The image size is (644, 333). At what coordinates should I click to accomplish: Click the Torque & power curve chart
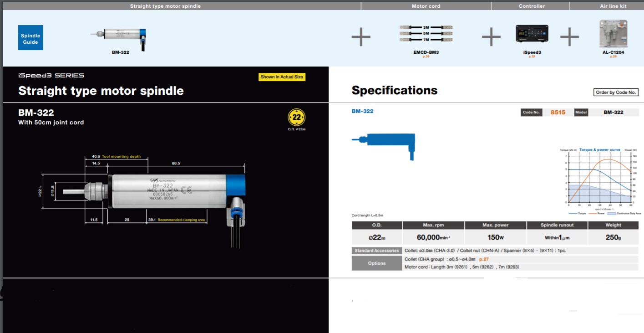tap(600, 180)
